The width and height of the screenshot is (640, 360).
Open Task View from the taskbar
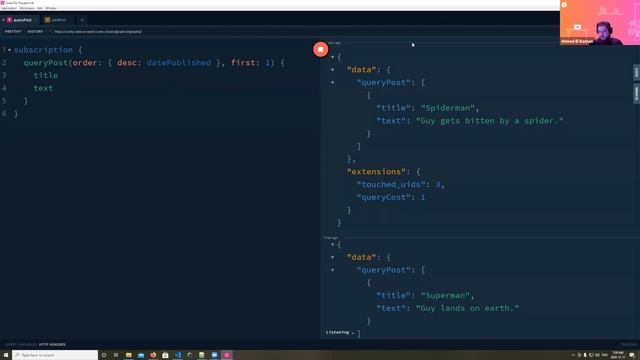[x=116, y=355]
